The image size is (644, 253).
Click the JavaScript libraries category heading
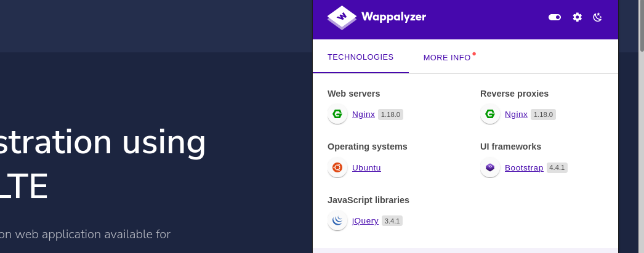click(x=368, y=200)
